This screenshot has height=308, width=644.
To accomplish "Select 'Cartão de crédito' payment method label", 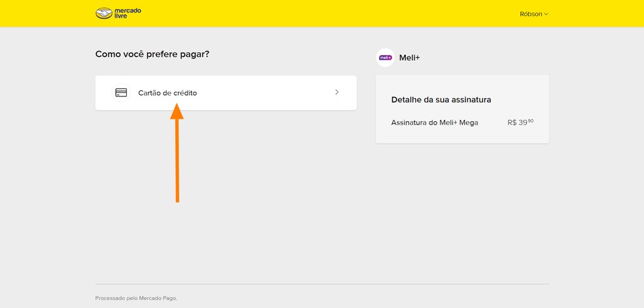I will pyautogui.click(x=168, y=93).
